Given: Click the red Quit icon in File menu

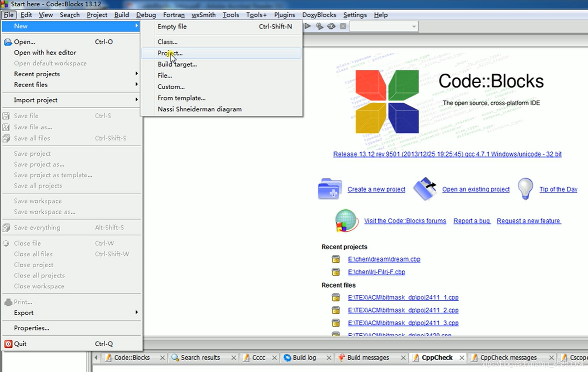Looking at the screenshot, I should [x=8, y=344].
